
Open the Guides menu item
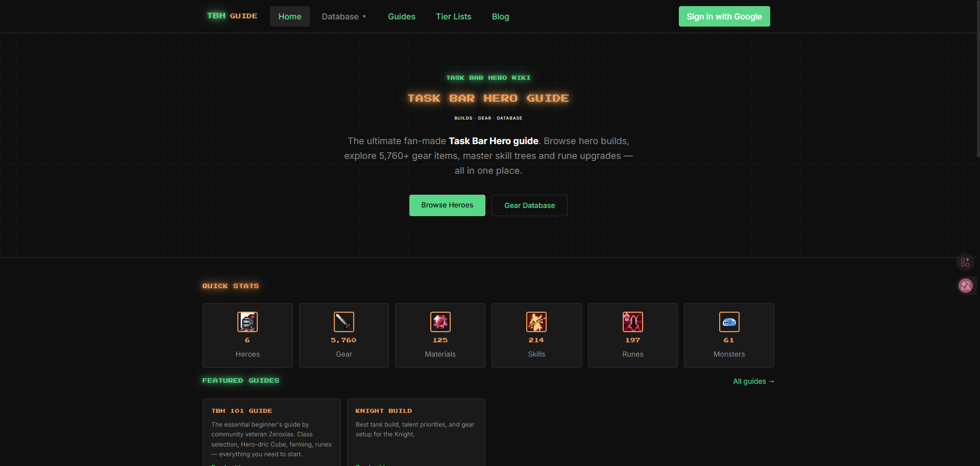point(402,16)
